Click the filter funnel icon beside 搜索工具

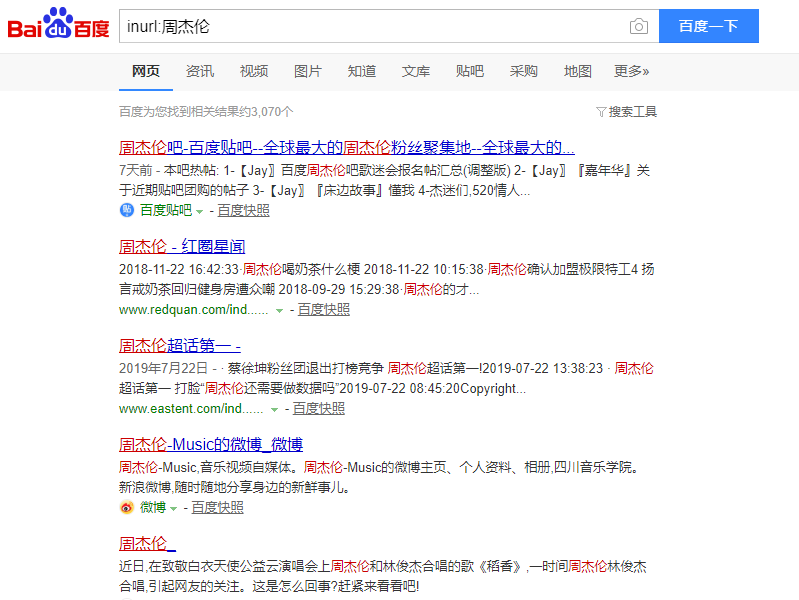coord(601,112)
